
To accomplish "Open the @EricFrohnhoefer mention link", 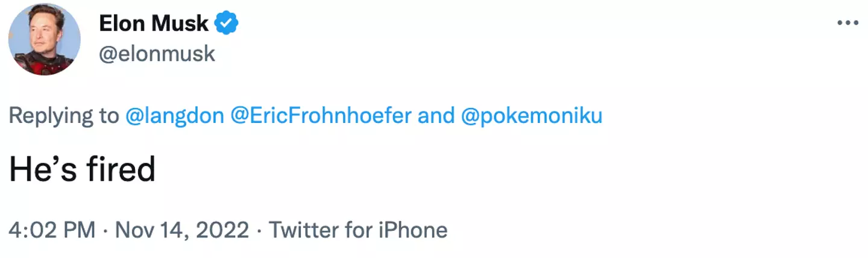I will click(x=321, y=115).
